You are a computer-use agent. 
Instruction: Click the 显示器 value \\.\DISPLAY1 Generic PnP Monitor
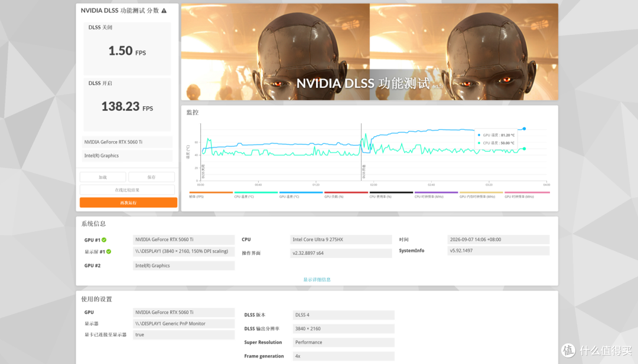(x=184, y=324)
